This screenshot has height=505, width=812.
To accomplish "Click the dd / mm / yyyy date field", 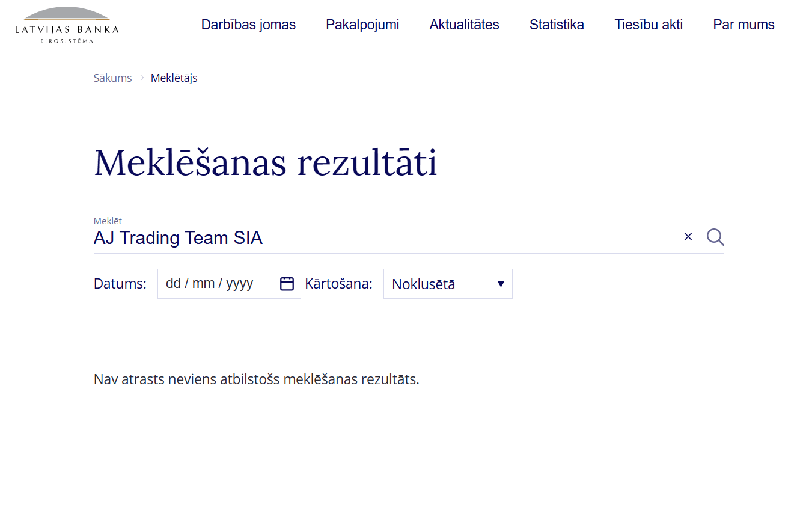I will pos(229,284).
